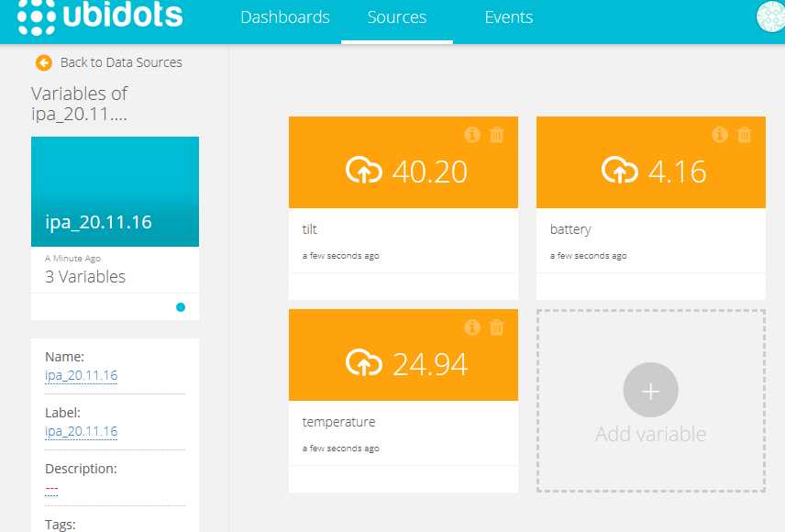Open the Dashboards tab
This screenshot has width=785, height=532.
point(284,17)
